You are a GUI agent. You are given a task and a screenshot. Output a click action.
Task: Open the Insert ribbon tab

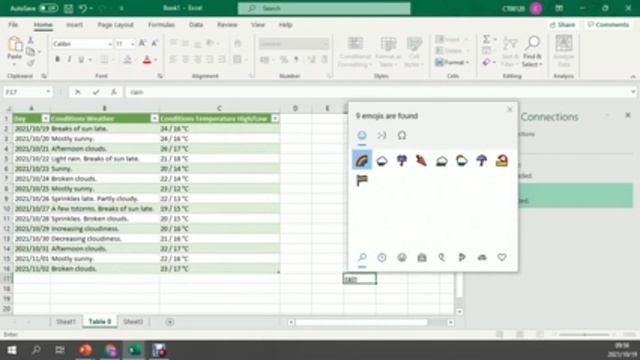click(x=74, y=25)
